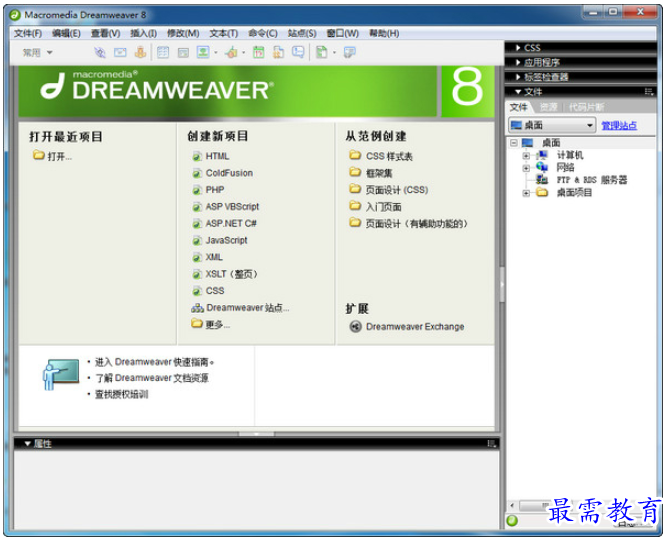Open the 查看(V) menu
Viewport: 670px width, 542px height.
(106, 33)
